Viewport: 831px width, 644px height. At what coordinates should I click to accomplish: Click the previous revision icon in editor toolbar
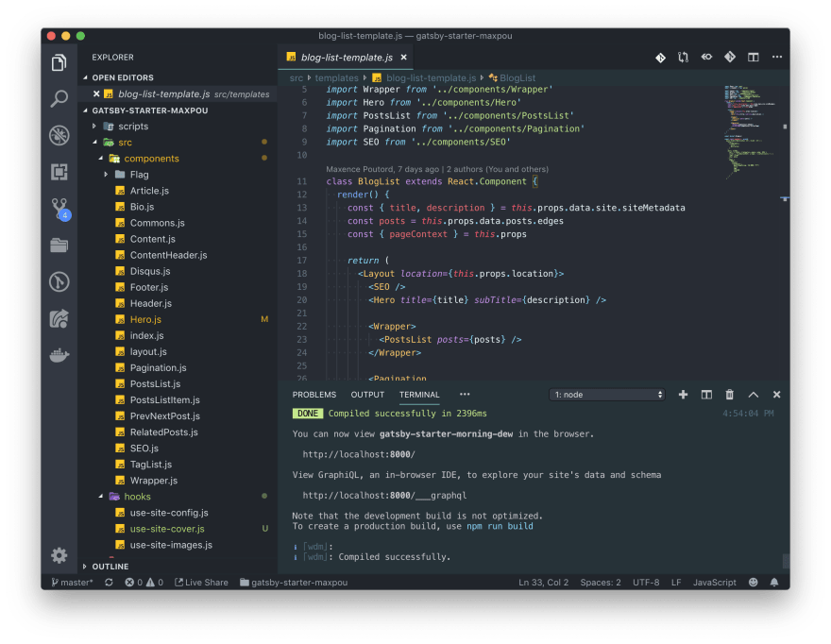click(706, 57)
